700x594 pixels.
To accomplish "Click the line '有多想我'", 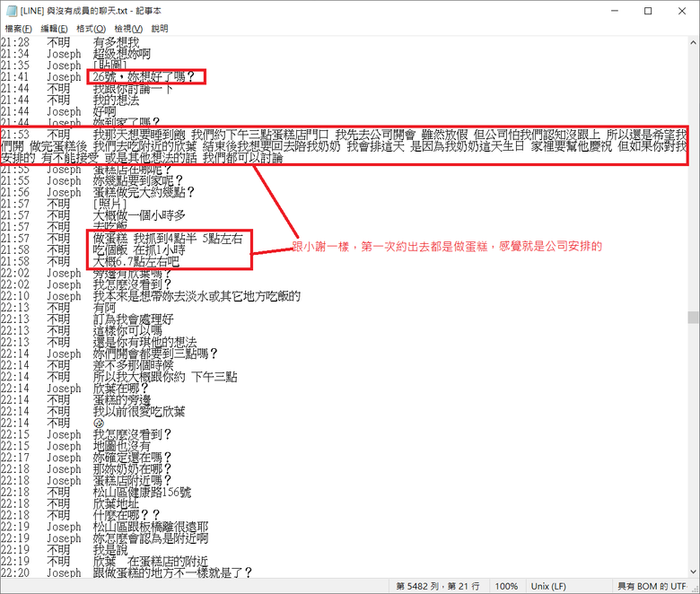I will point(116,42).
